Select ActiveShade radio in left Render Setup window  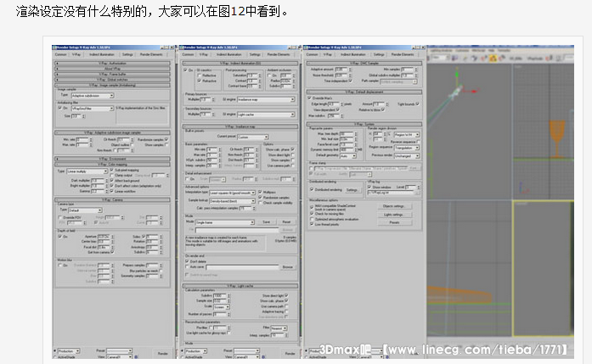(x=55, y=357)
